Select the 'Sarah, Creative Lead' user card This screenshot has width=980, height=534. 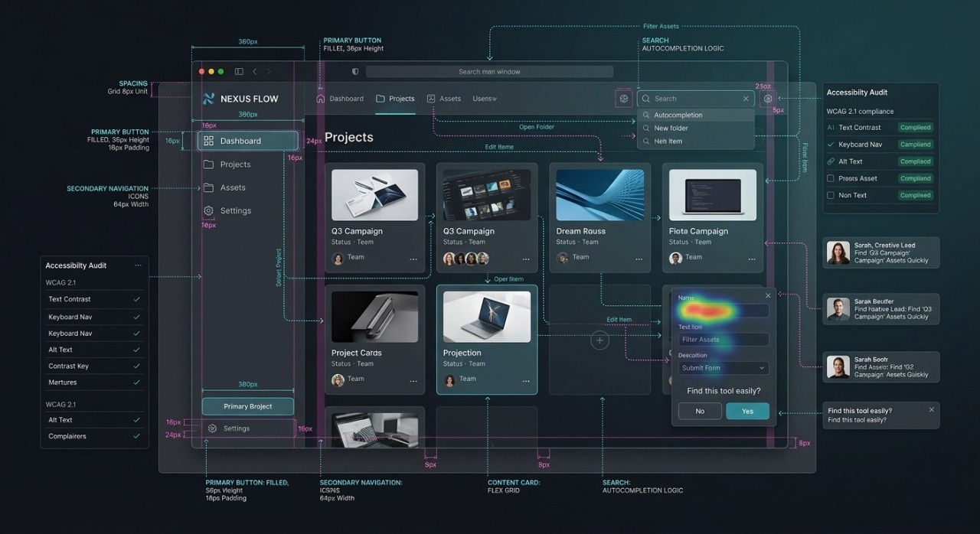coord(881,252)
